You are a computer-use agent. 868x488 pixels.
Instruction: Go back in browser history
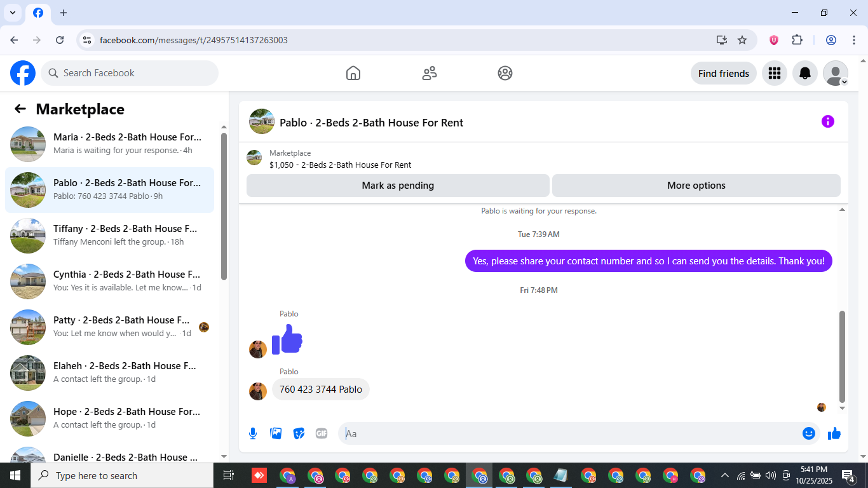coord(14,40)
